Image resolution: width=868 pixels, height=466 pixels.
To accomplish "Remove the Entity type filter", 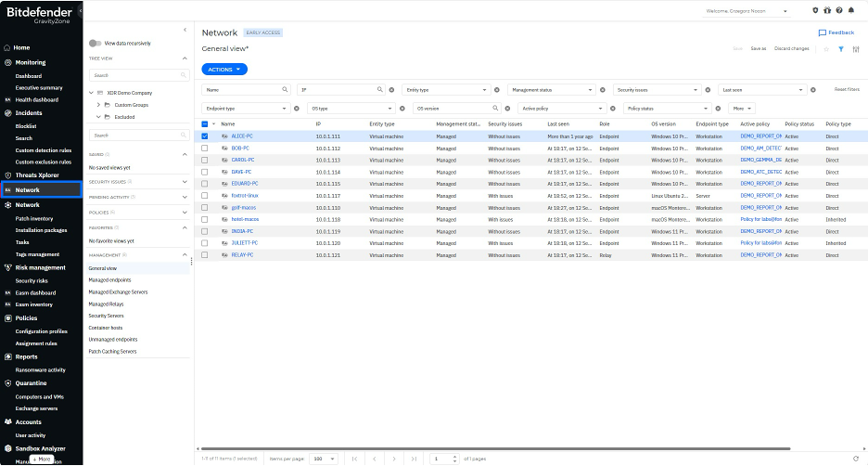I will coord(496,90).
